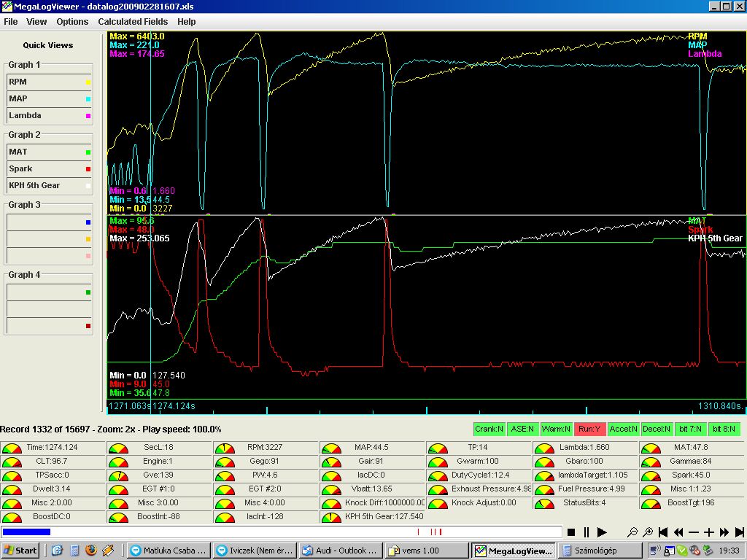The width and height of the screenshot is (747, 560).
Task: Click the rewind double-arrow icon
Action: pos(678,533)
